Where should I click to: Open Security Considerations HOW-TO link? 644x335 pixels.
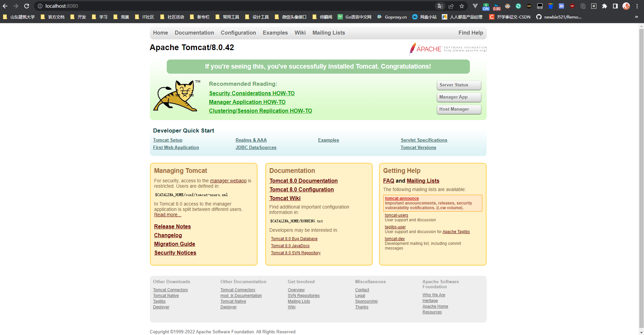coord(252,93)
